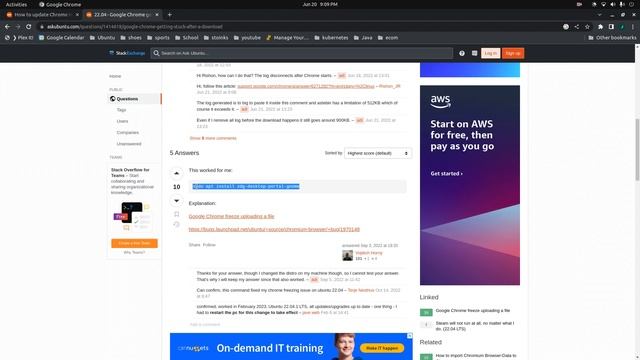This screenshot has height=360, width=640.
Task: Open the network system tray icon
Action: (603, 4)
